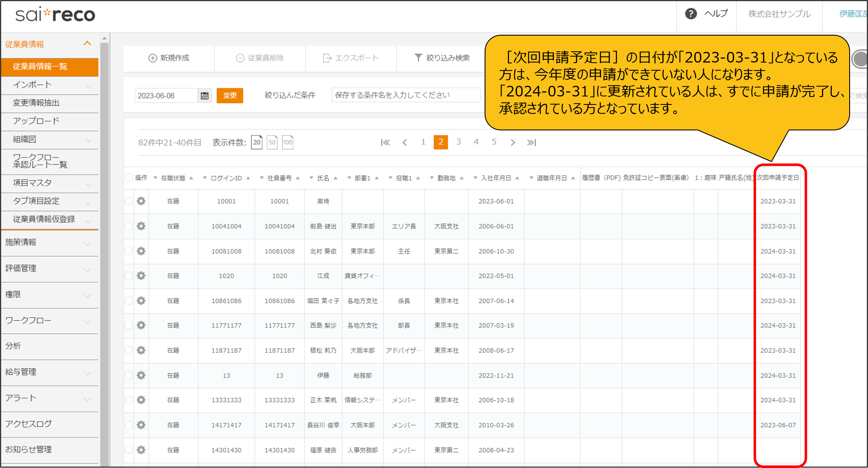Viewport: 868px width, 468px height.
Task: Open 絞り込み検索 filter button
Action: point(442,58)
